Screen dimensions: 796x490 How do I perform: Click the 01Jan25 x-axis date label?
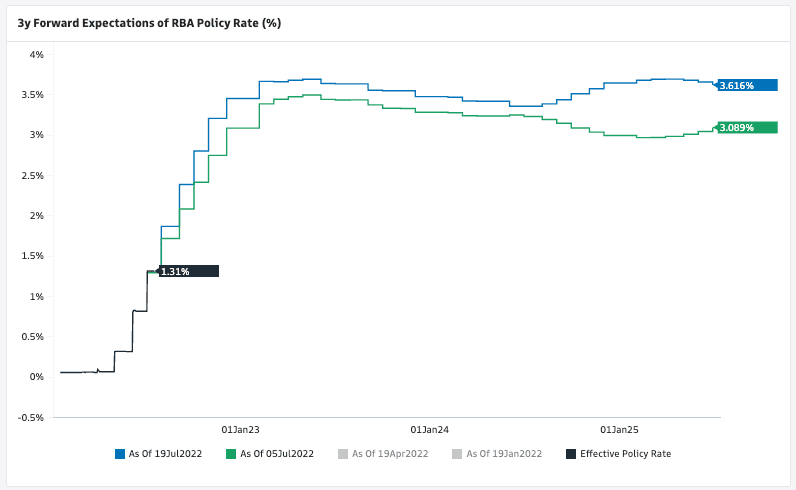tap(619, 430)
